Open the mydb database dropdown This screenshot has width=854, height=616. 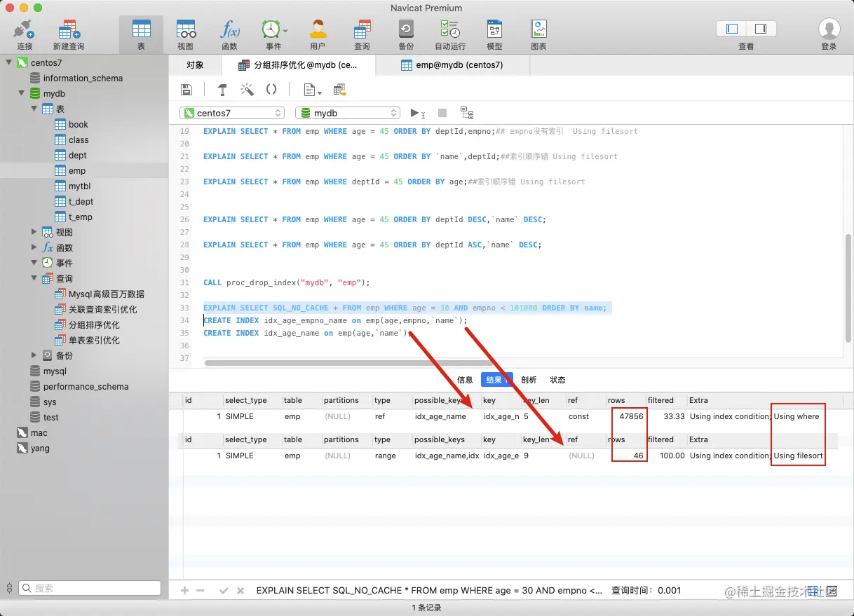click(x=348, y=113)
